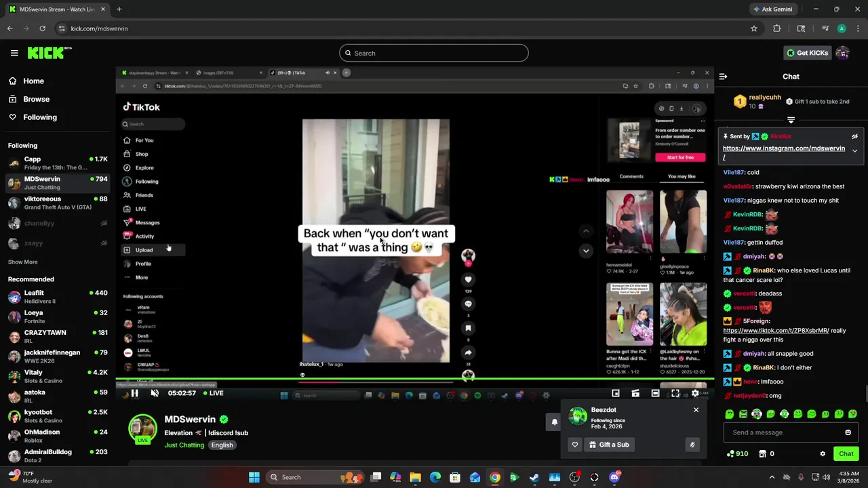Jump to LIVE in the player
The width and height of the screenshot is (868, 488).
point(213,393)
